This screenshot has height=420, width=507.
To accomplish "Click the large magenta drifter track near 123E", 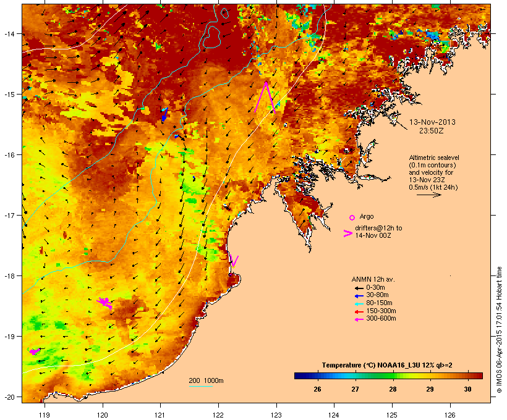I will point(265,97).
